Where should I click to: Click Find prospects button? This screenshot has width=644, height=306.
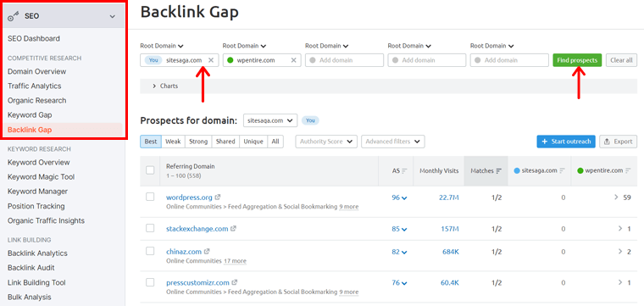[577, 60]
